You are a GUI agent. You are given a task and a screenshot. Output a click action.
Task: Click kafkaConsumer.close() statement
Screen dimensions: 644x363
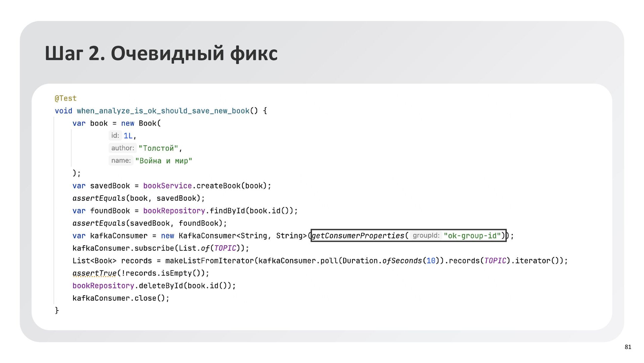121,298
